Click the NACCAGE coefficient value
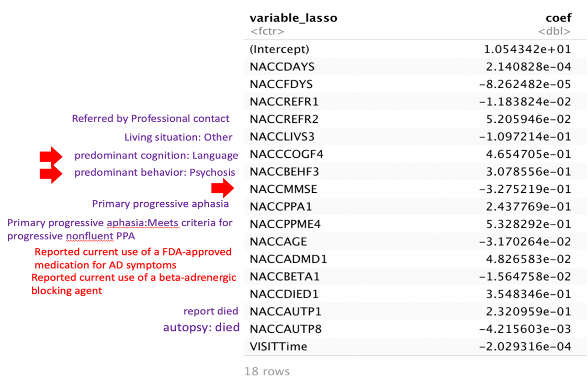Image resolution: width=588 pixels, height=383 pixels. (525, 241)
